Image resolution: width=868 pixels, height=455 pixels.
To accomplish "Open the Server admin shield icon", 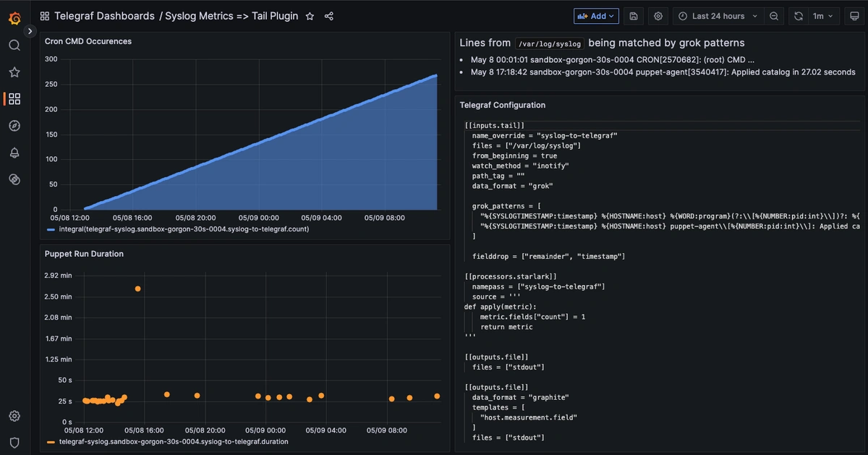I will (14, 442).
